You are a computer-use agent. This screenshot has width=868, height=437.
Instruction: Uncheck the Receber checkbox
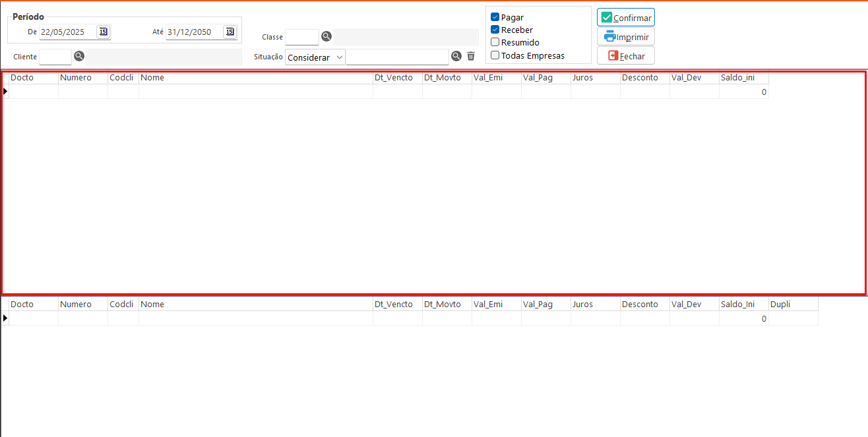pos(495,30)
